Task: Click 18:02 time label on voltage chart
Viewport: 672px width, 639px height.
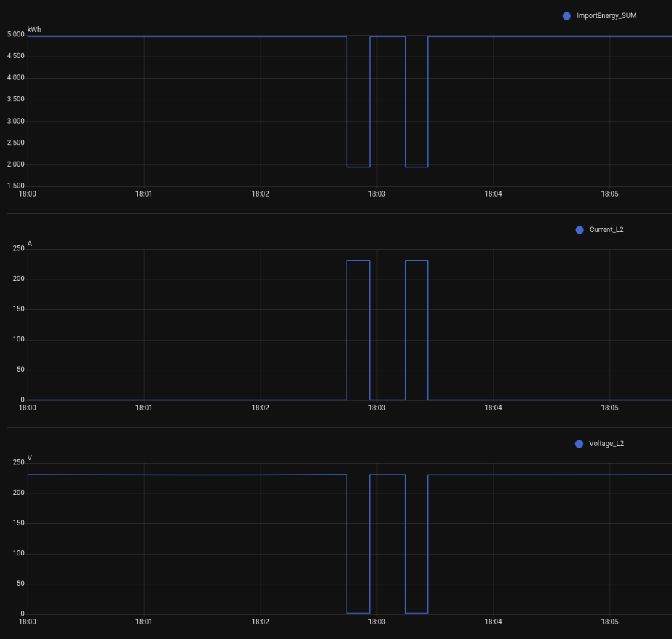Action: [x=260, y=622]
